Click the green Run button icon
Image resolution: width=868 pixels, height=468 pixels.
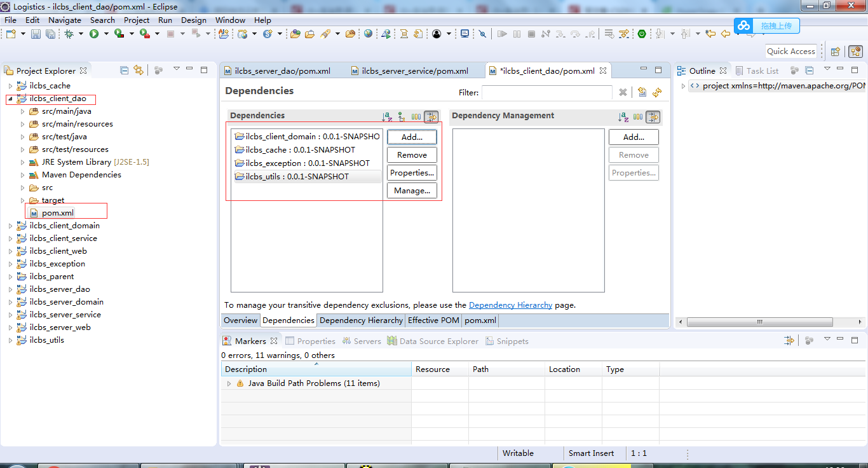click(94, 34)
